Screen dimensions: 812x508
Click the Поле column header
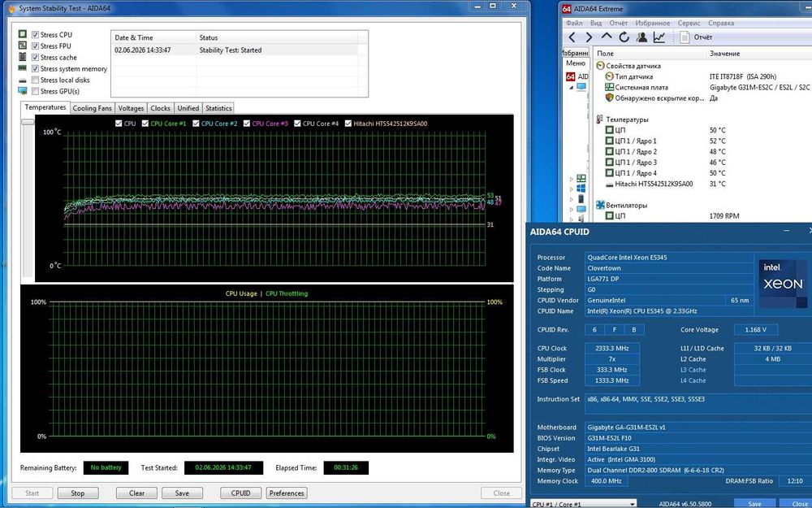[x=650, y=54]
